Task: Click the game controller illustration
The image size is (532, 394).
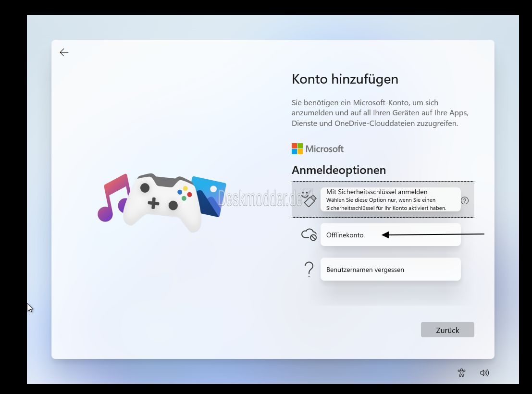Action: point(162,203)
